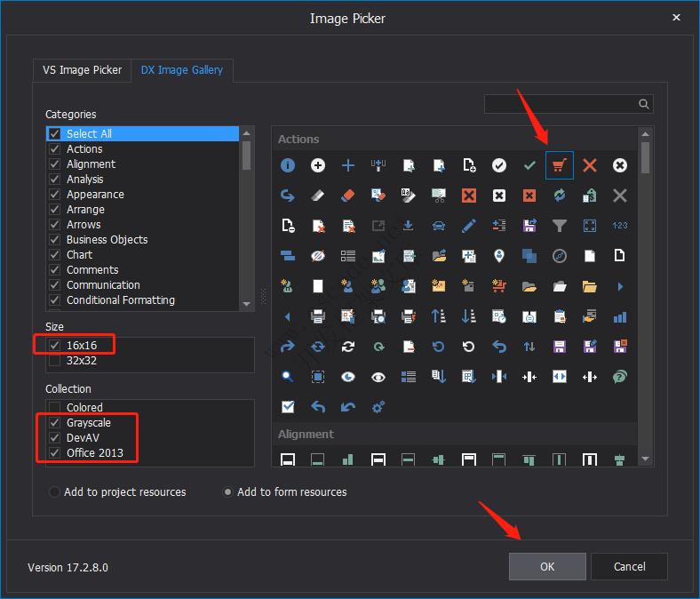This screenshot has height=599, width=700.
Task: Pick the blue gear settings icon
Action: point(378,407)
